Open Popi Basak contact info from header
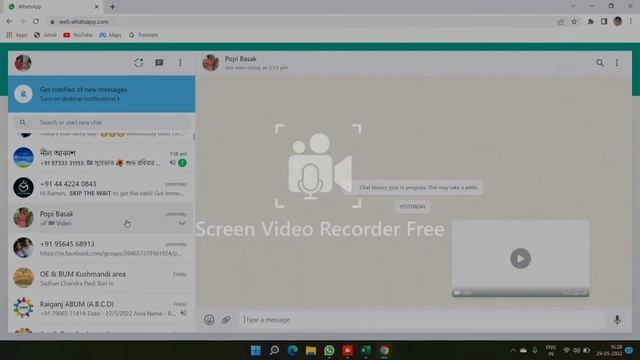 point(241,59)
